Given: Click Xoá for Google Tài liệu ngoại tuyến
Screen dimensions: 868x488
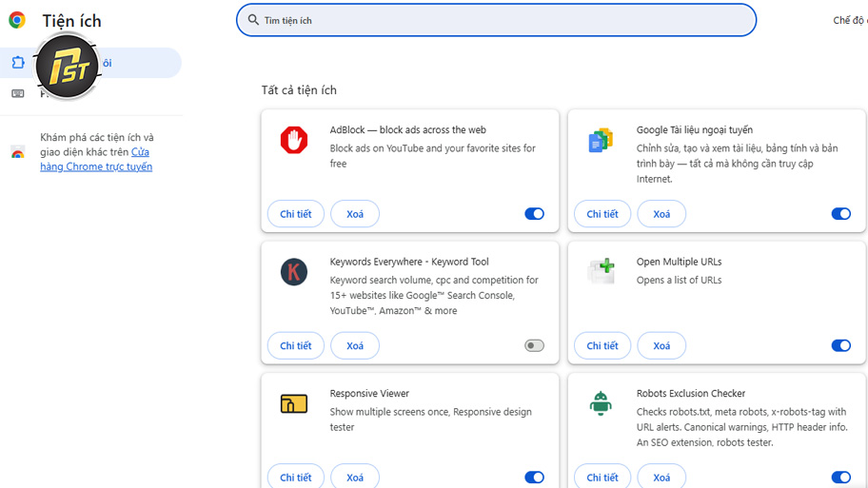Looking at the screenshot, I should (x=661, y=214).
